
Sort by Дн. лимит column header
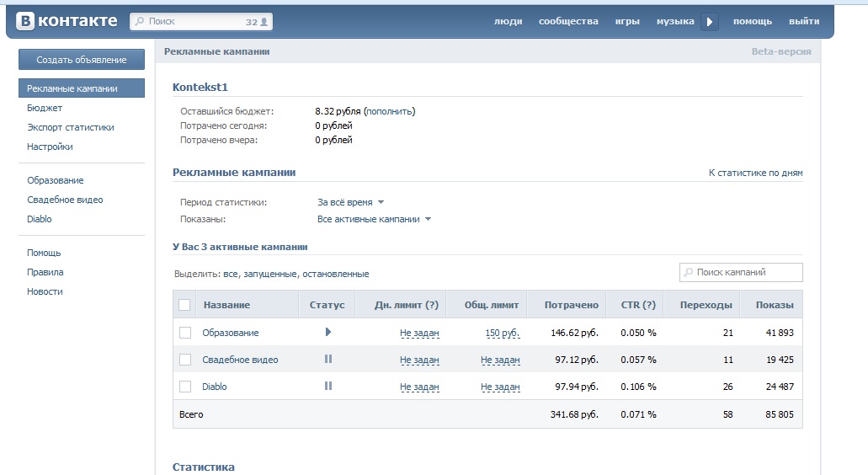407,305
